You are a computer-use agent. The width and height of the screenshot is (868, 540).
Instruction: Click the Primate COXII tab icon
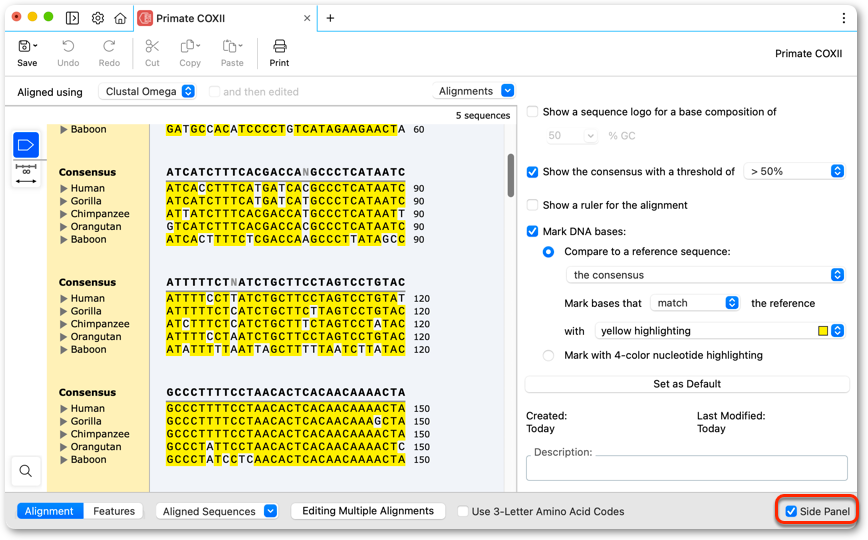point(145,18)
